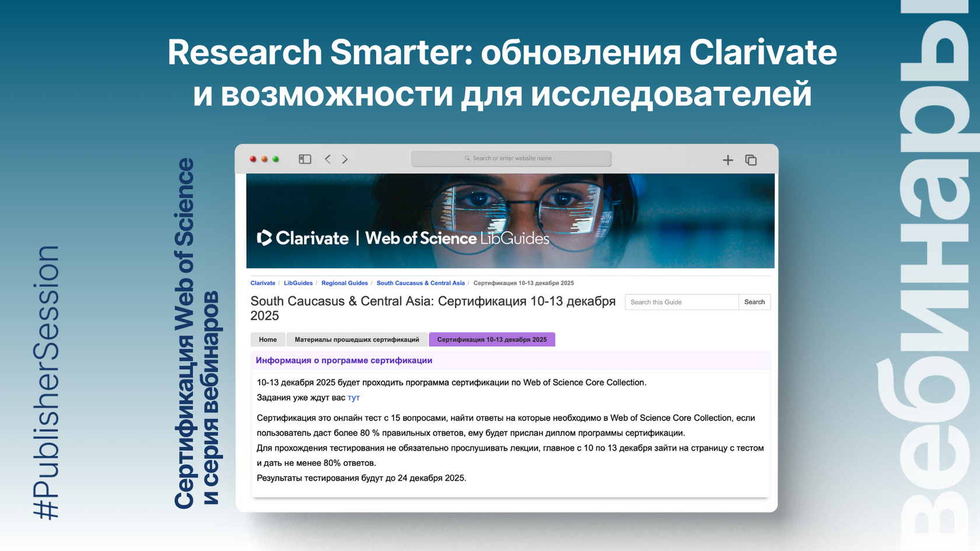
Task: Click the yellow minimize window dot
Action: [x=264, y=159]
